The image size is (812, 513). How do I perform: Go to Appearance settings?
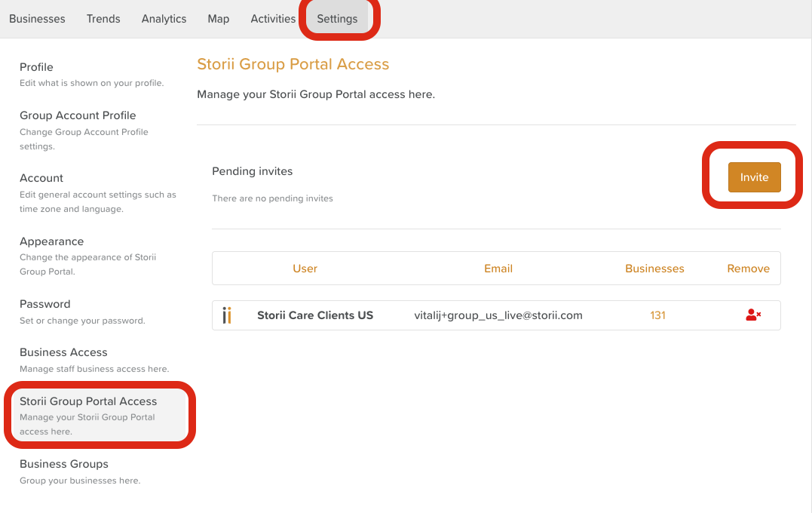[x=51, y=241]
